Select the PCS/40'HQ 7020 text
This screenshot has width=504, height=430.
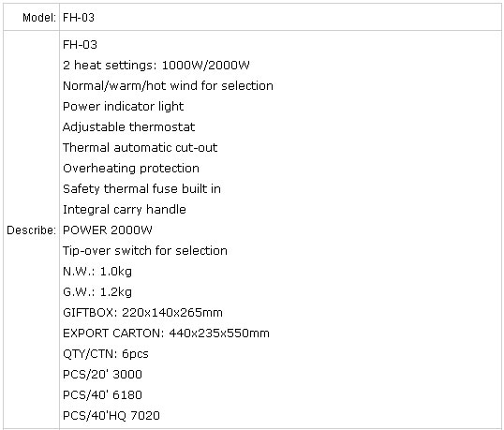click(x=111, y=416)
